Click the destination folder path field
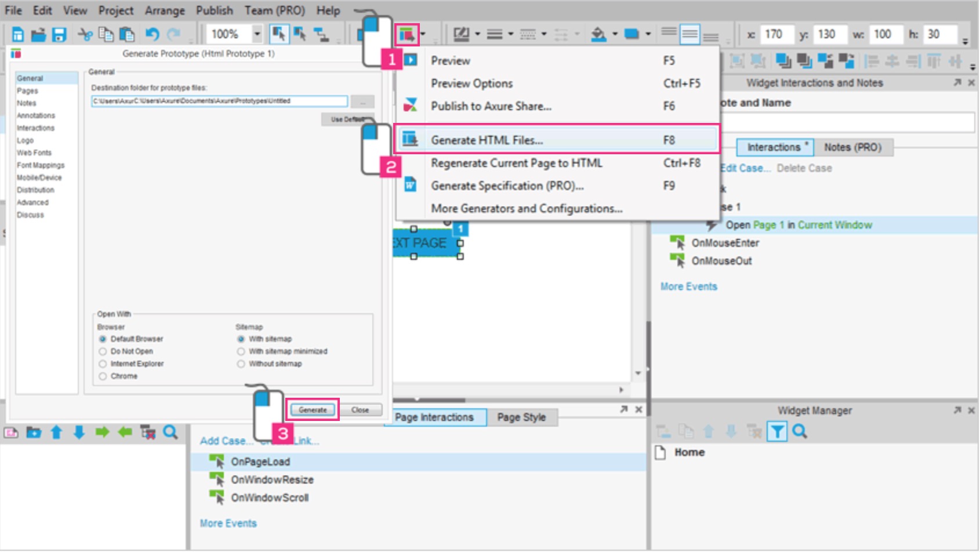This screenshot has height=552, width=980. pyautogui.click(x=219, y=101)
